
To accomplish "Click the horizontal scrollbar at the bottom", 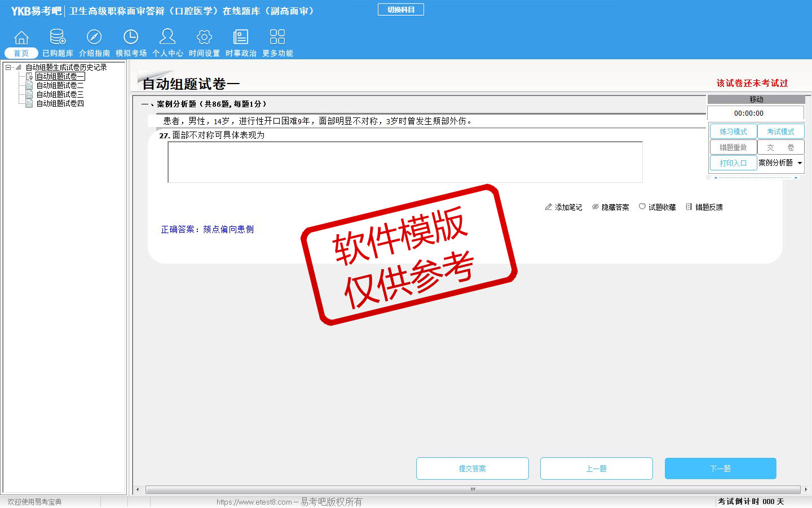I will pos(473,489).
